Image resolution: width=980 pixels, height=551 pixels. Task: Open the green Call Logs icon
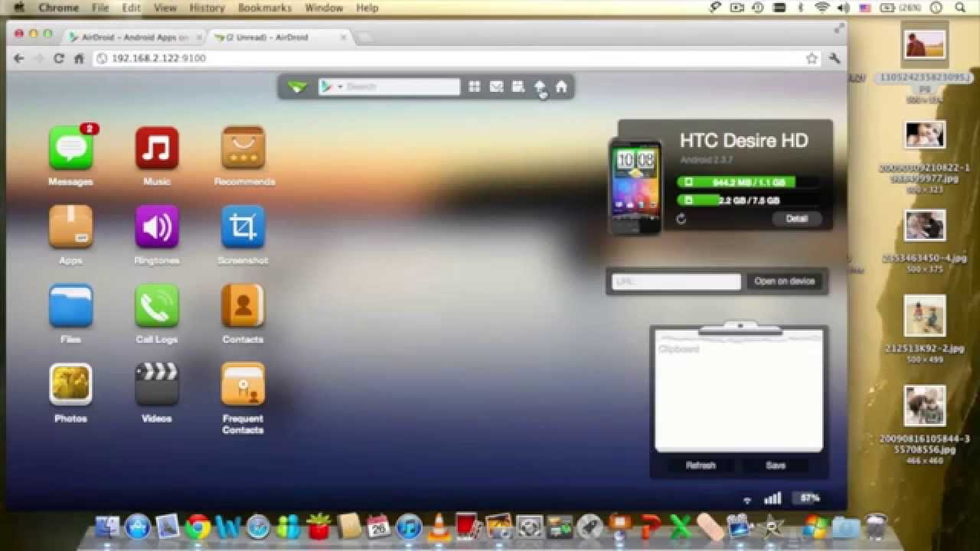coord(157,305)
